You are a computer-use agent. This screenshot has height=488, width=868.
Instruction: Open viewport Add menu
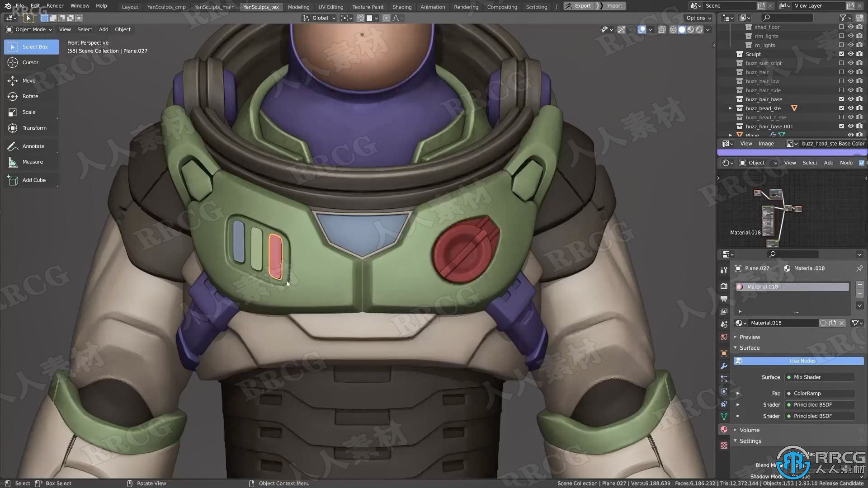[104, 29]
